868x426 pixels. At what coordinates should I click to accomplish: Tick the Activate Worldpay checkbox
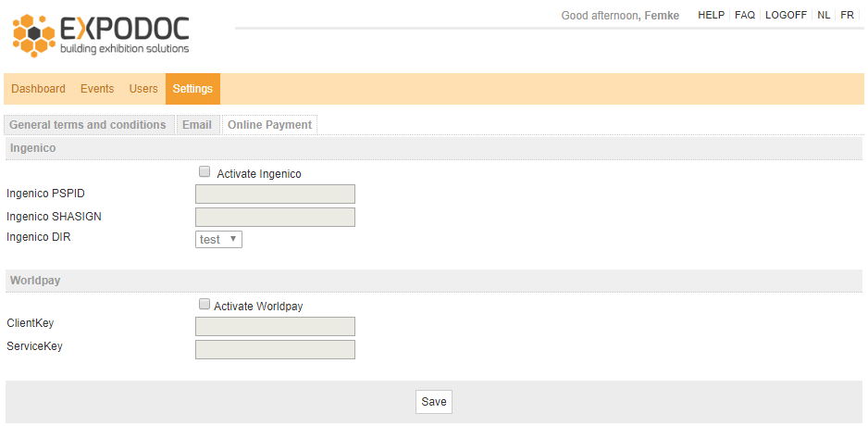click(205, 304)
